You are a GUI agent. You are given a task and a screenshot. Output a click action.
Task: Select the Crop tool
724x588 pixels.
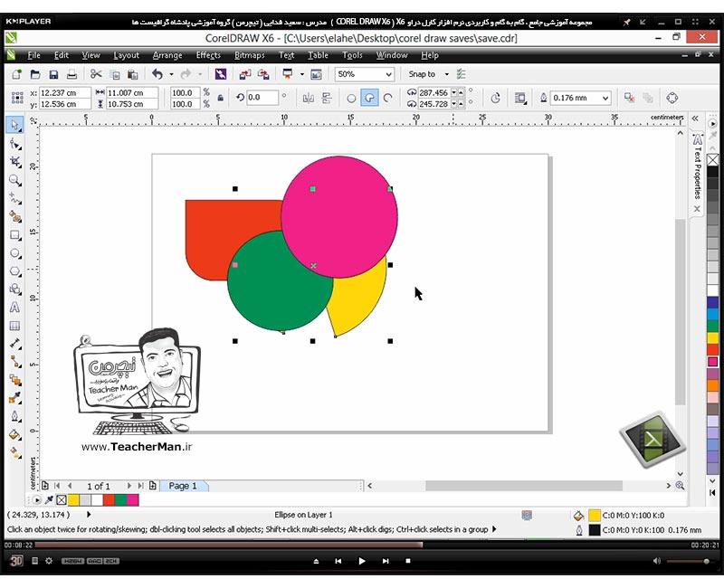point(14,162)
